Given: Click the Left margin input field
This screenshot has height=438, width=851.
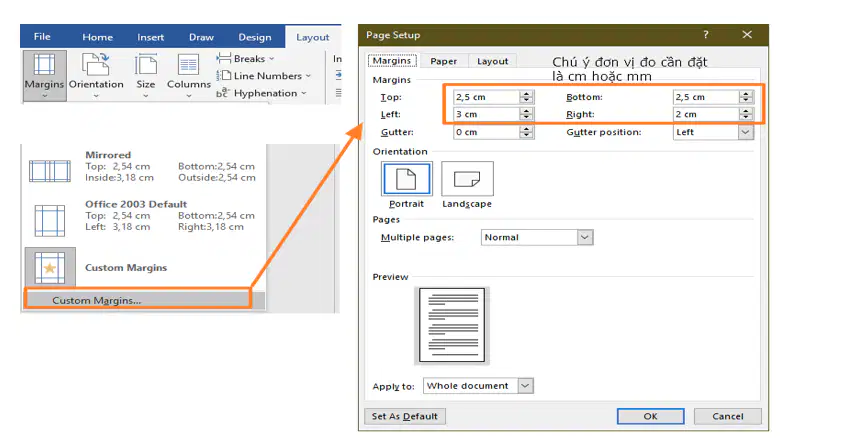Looking at the screenshot, I should pyautogui.click(x=486, y=115).
